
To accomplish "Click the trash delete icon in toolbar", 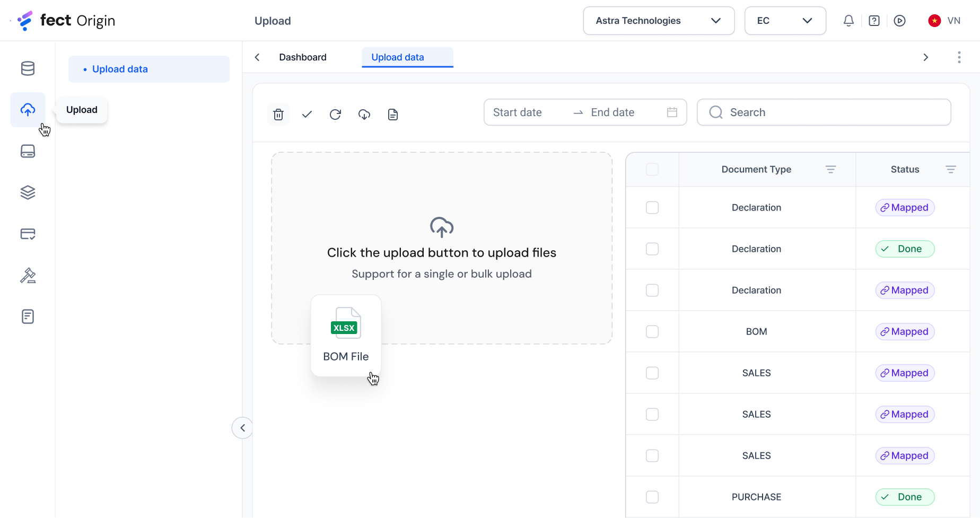I will tap(278, 115).
